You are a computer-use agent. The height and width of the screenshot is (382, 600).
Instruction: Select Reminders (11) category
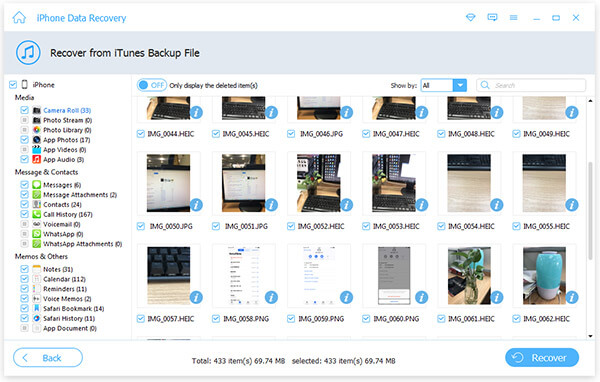(65, 289)
